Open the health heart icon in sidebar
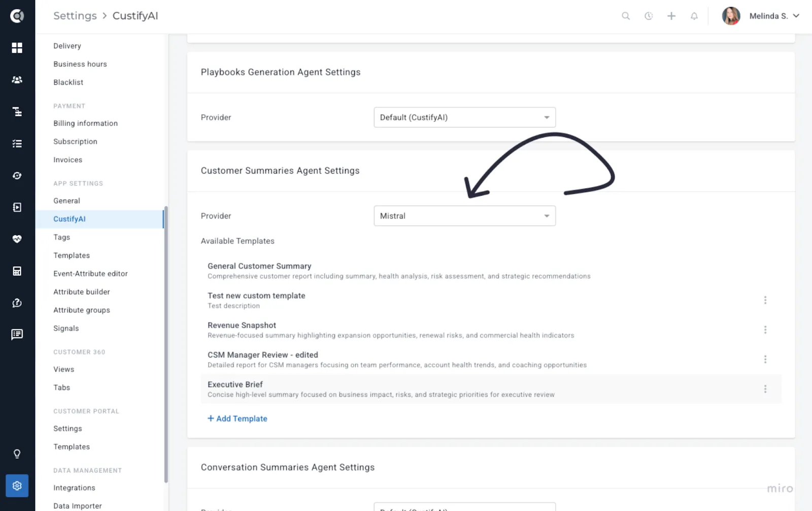This screenshot has height=511, width=812. 17,239
